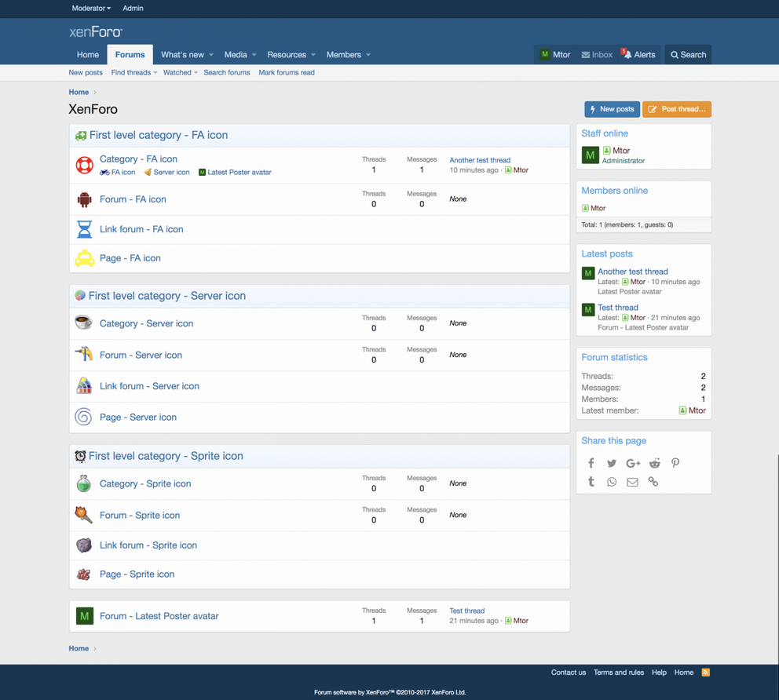Click the Reddit share icon
Image resolution: width=779 pixels, height=700 pixels.
tap(654, 463)
